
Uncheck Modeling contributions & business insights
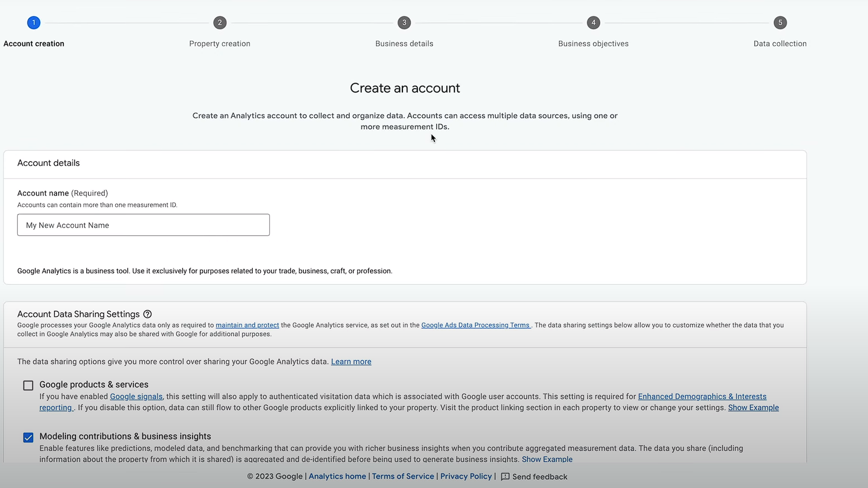28,438
